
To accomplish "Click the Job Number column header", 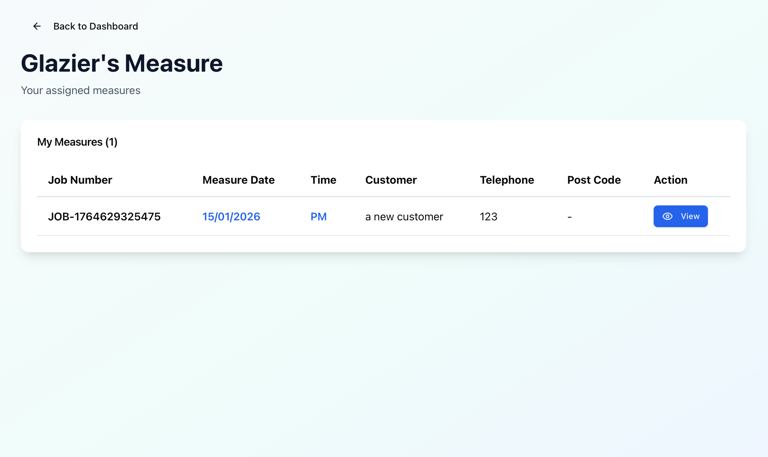I will tap(80, 180).
